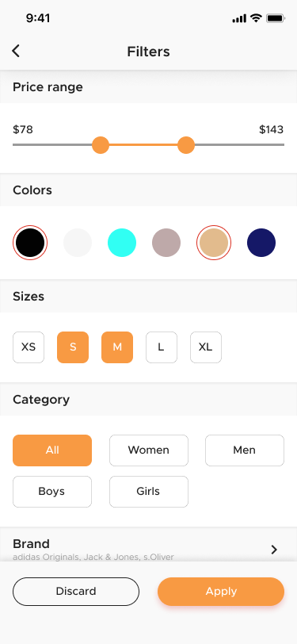This screenshot has height=644, width=297.
Task: Click the cellular signal bars icon
Action: click(239, 18)
